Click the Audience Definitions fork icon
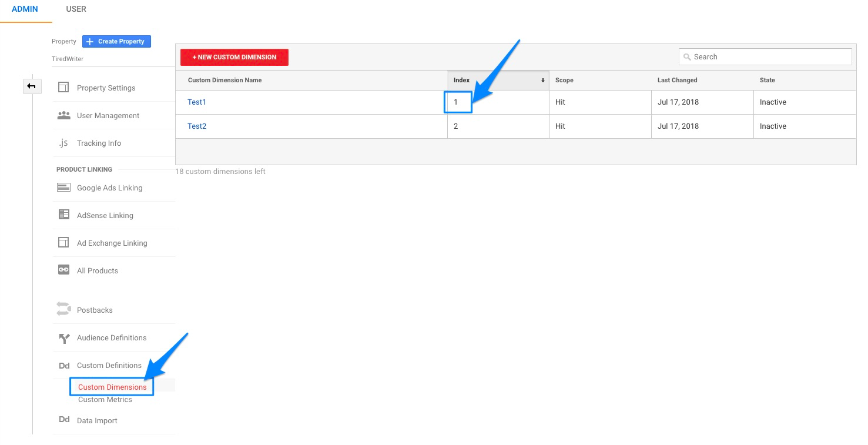The image size is (868, 445). click(64, 338)
